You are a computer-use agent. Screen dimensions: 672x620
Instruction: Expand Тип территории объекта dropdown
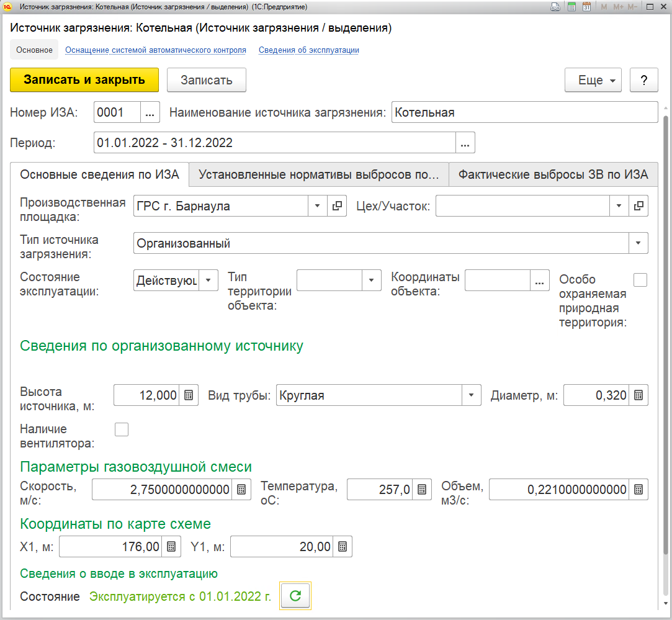(x=372, y=281)
